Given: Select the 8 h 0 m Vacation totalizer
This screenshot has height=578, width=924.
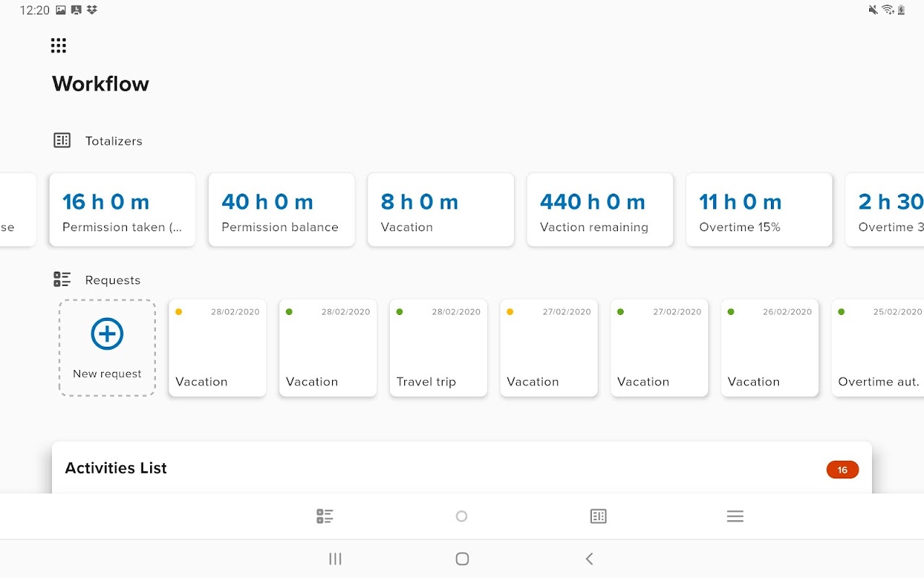Looking at the screenshot, I should click(441, 210).
